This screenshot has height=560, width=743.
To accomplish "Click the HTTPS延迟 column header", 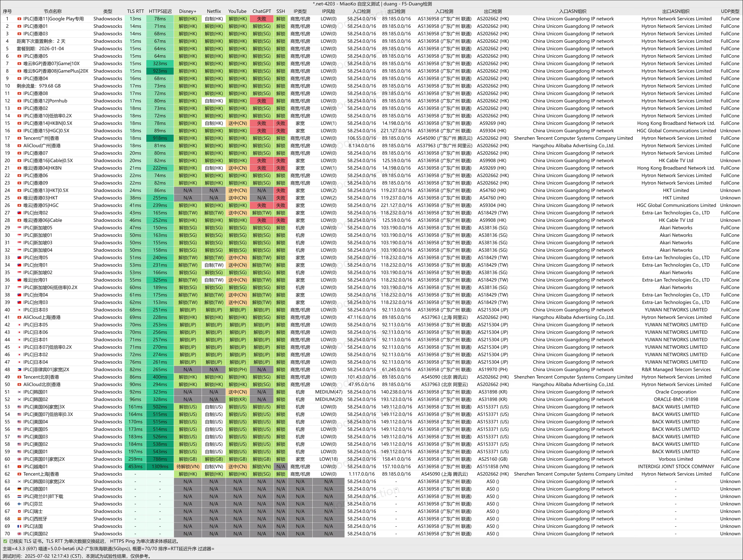I will click(160, 11).
